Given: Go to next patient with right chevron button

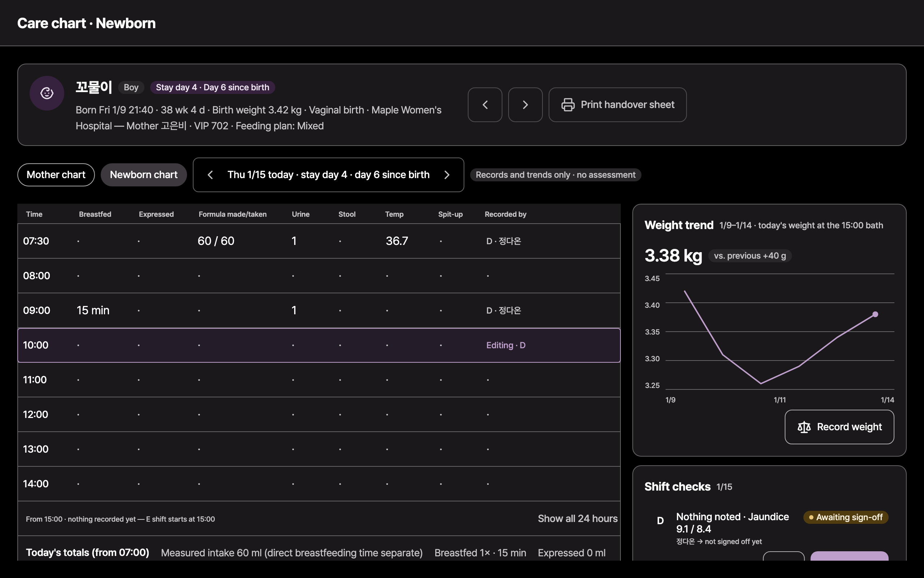Looking at the screenshot, I should [526, 105].
